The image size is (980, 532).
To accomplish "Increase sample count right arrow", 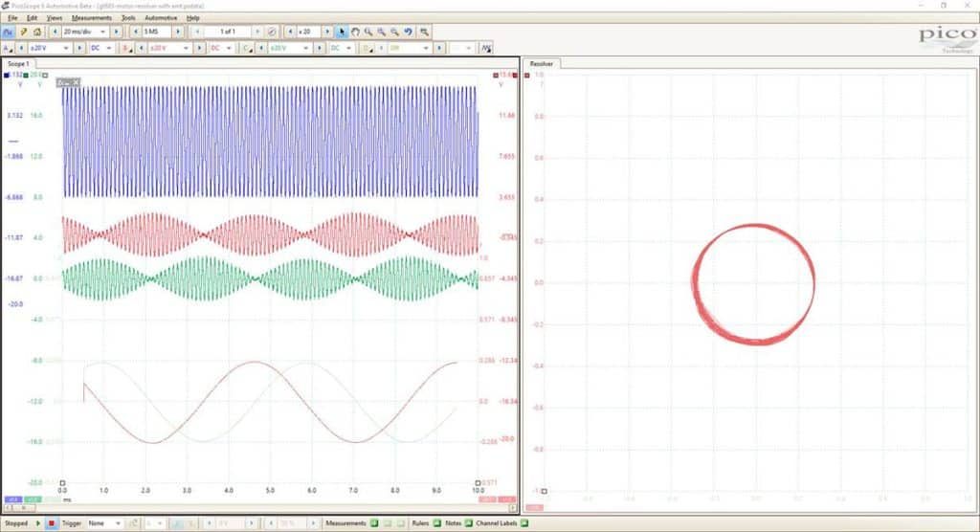I will coord(178,32).
